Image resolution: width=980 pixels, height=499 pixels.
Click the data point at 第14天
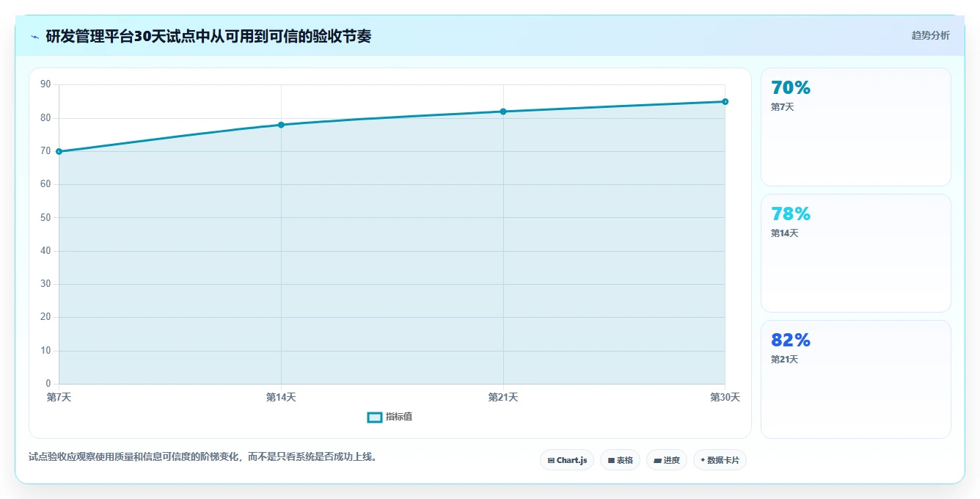(x=281, y=125)
